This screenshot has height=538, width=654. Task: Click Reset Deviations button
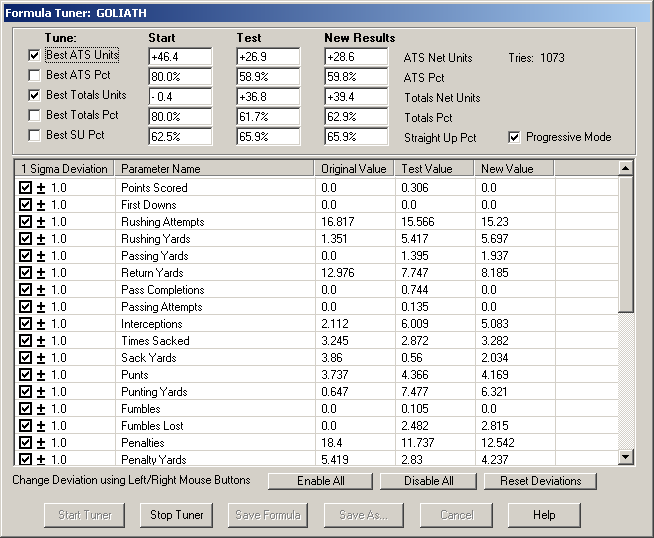click(x=540, y=481)
